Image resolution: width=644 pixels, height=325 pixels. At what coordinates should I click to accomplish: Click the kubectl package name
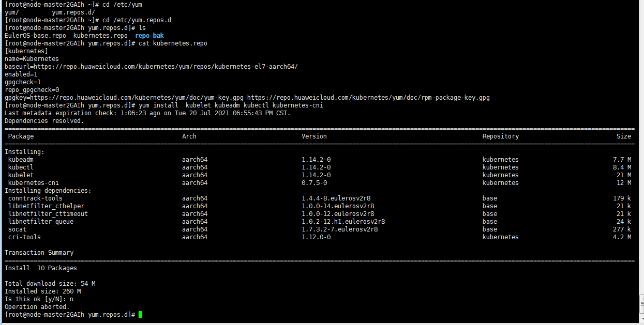(x=21, y=167)
